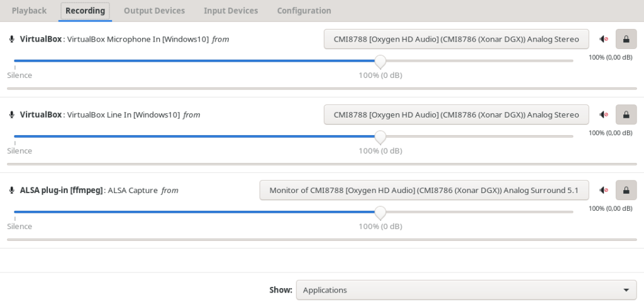This screenshot has width=644, height=307.
Task: Open the Show Applications dropdown
Action: [x=465, y=290]
